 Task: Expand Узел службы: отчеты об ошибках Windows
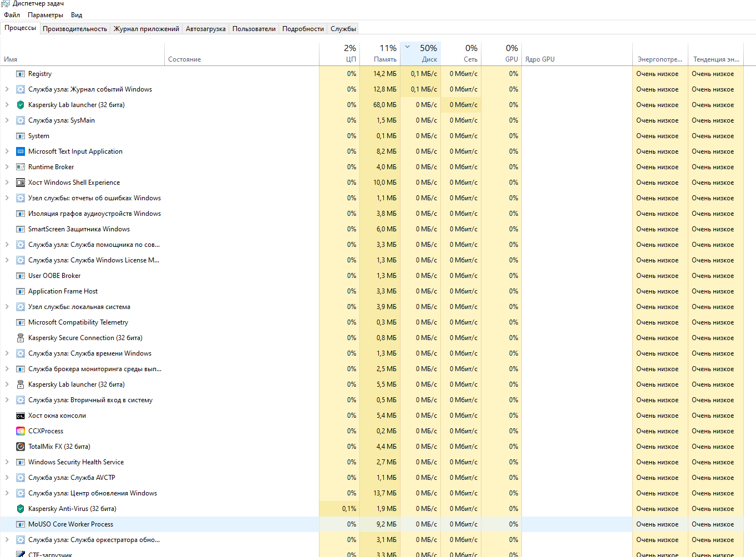click(7, 198)
